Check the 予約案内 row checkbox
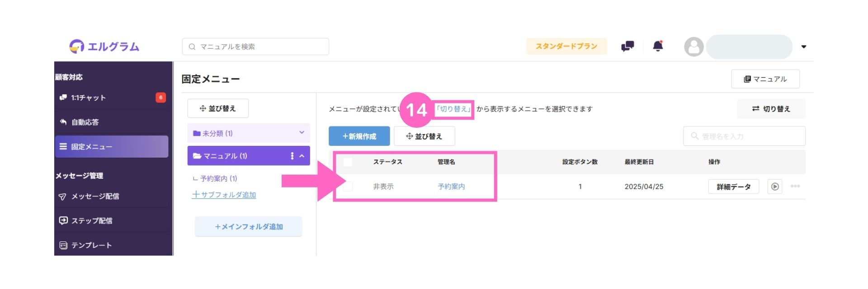Screen dimensions: 868x289 348,186
